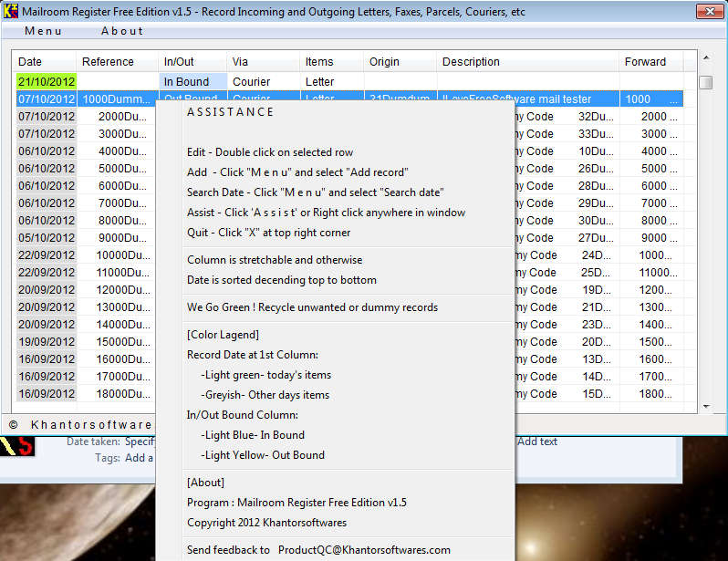Select the light blue In Bound cell
This screenshot has width=728, height=561.
pos(192,82)
